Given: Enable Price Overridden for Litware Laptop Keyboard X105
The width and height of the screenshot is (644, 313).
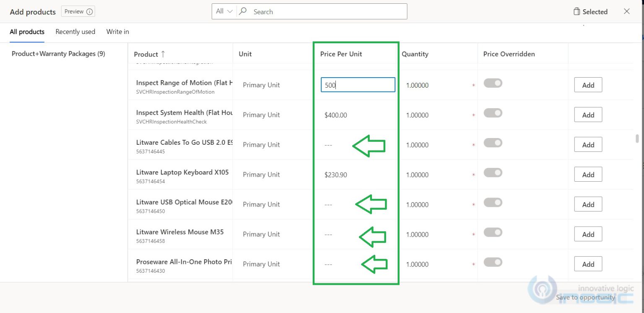Looking at the screenshot, I should click(493, 172).
